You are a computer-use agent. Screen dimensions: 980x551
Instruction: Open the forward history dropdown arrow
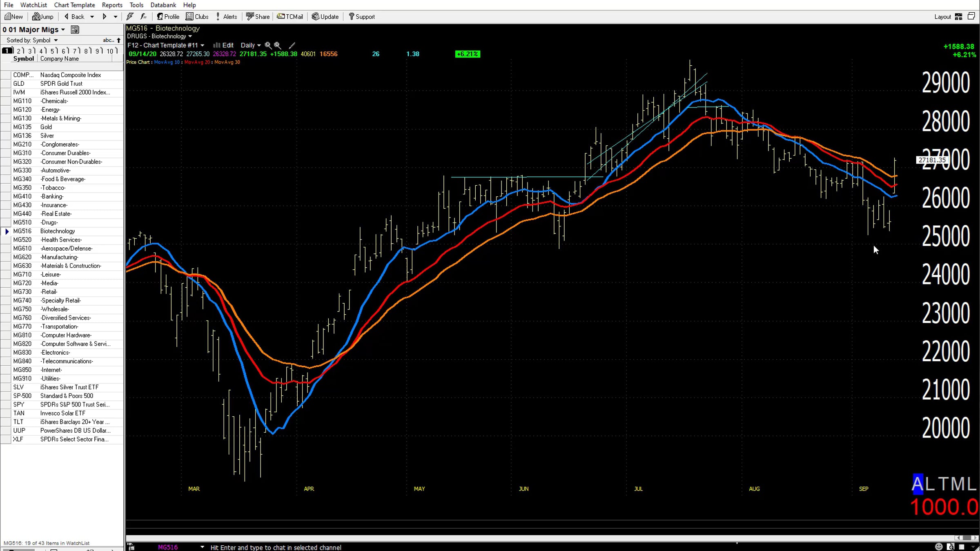tap(116, 17)
